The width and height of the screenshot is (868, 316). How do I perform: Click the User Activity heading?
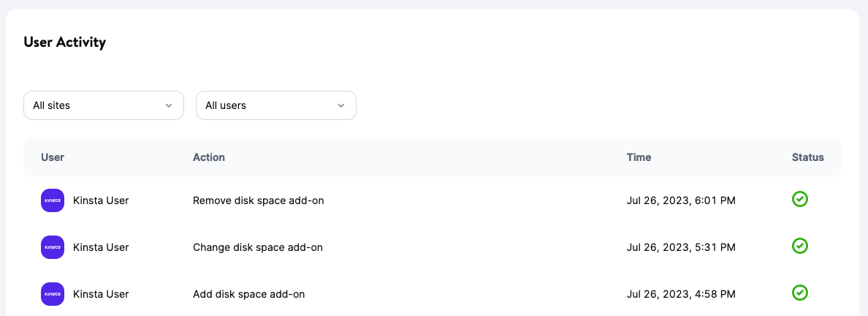[x=65, y=42]
